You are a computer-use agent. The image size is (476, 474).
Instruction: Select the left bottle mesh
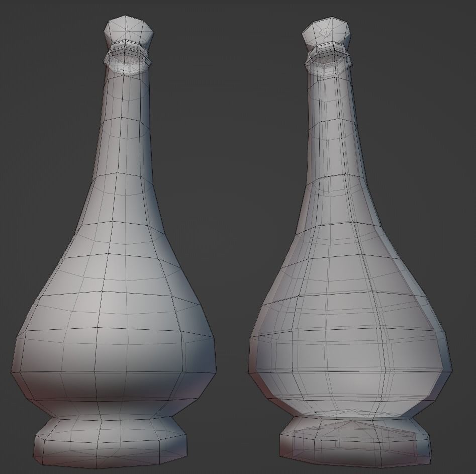coord(114,243)
